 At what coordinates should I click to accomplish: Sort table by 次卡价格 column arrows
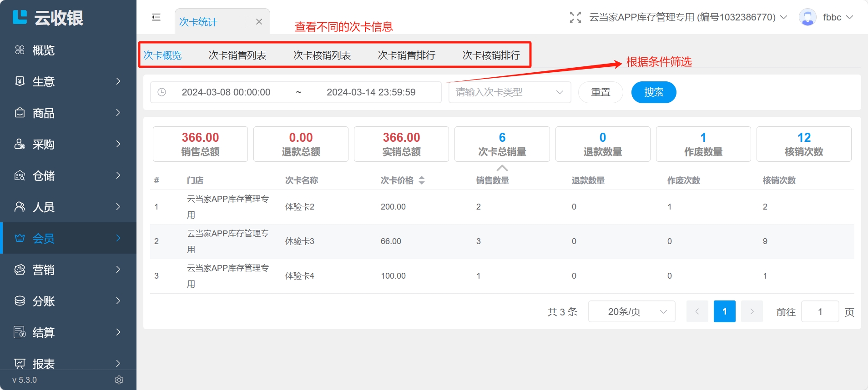[x=422, y=180]
